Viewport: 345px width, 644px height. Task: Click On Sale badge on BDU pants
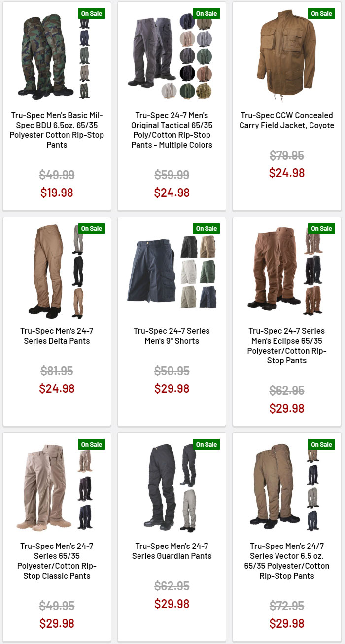tap(92, 13)
